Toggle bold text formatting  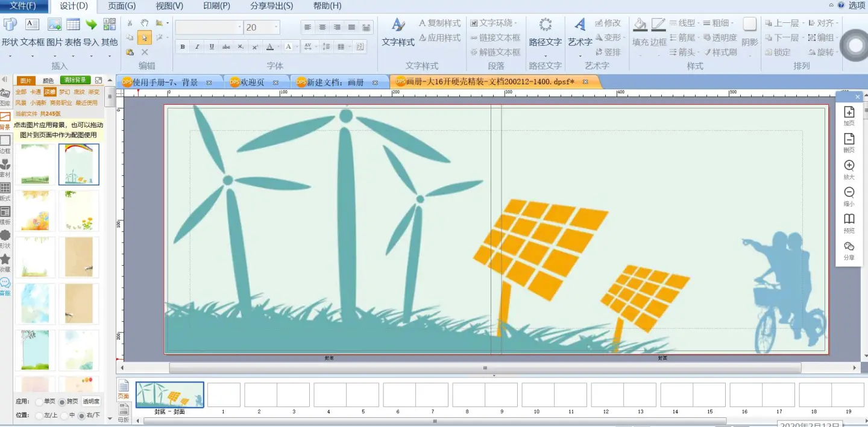coord(182,47)
